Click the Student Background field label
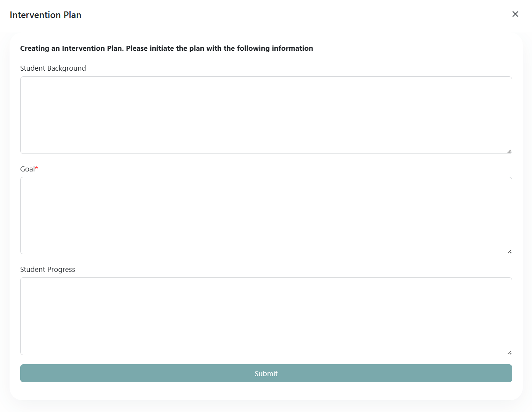 click(x=53, y=68)
